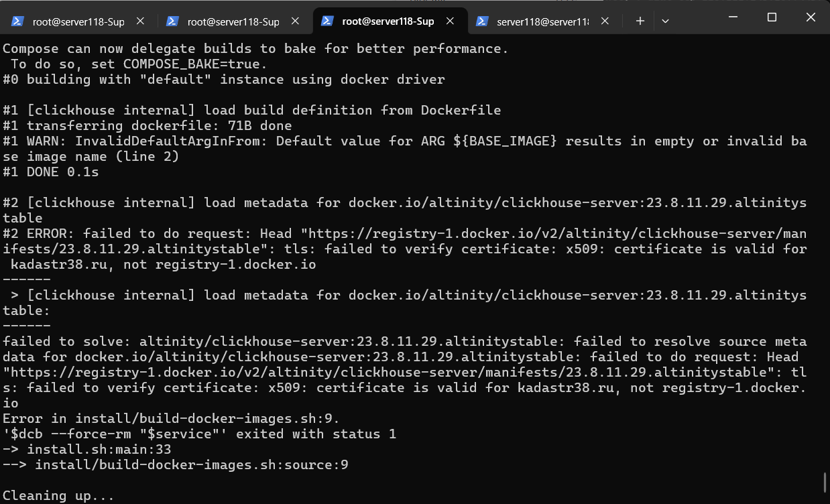Switch to the server118@server118 tab
Viewport: 830px width, 504px height.
(x=542, y=21)
